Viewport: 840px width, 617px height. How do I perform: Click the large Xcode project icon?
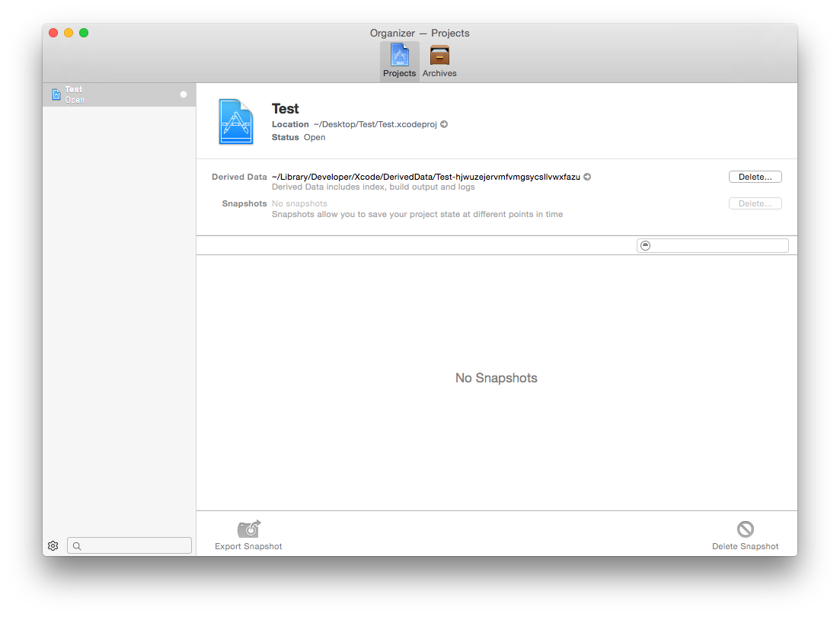[x=236, y=122]
